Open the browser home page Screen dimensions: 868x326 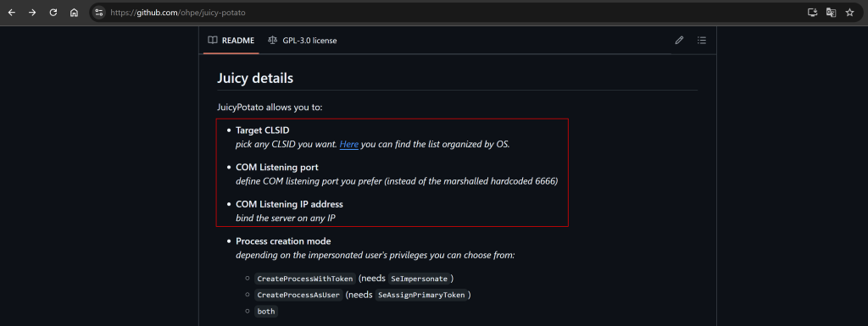coord(75,12)
